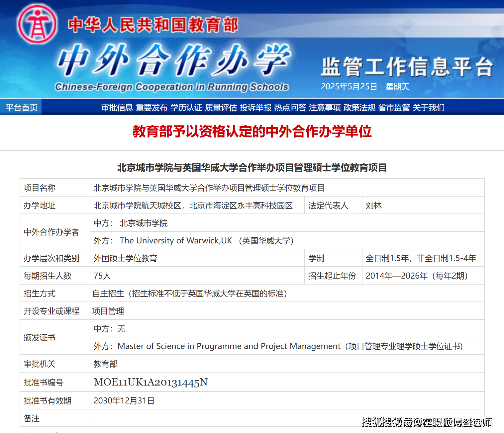The height and width of the screenshot is (433, 504).
Task: Click the 监管工作信息平台 banner text
Action: (407, 67)
